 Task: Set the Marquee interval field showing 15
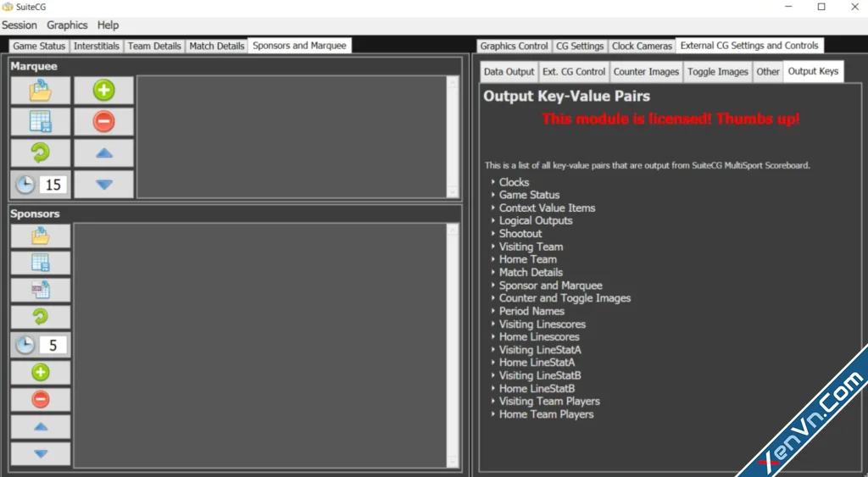coord(53,184)
